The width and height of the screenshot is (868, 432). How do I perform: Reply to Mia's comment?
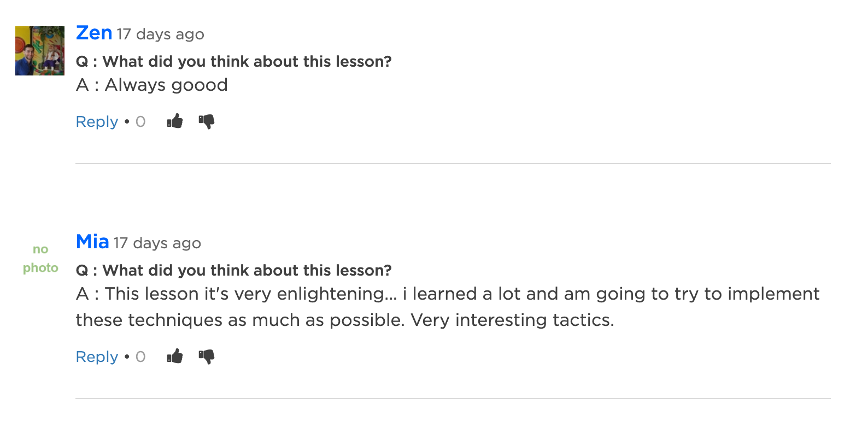(97, 357)
